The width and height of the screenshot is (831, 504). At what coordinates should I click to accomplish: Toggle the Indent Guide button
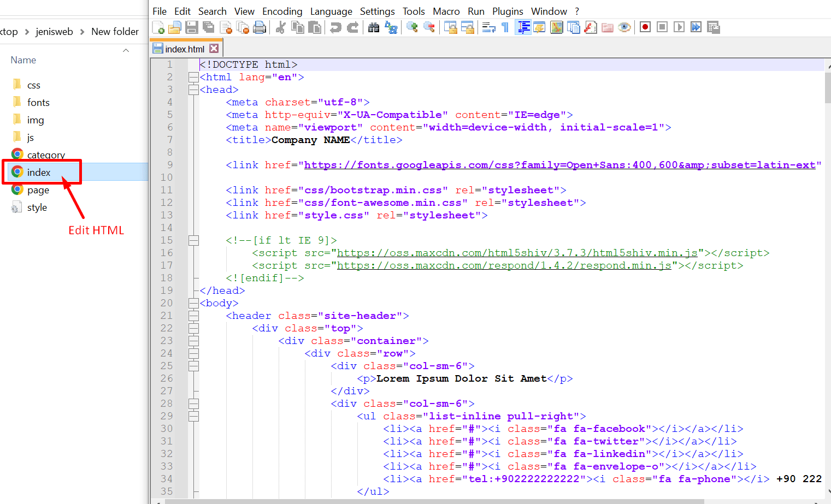click(x=523, y=27)
